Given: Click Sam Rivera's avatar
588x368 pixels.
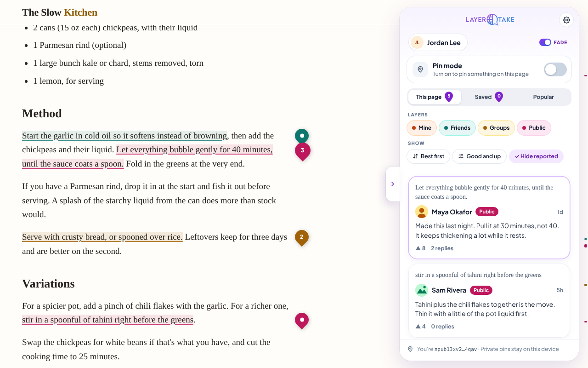Looking at the screenshot, I should click(x=422, y=290).
